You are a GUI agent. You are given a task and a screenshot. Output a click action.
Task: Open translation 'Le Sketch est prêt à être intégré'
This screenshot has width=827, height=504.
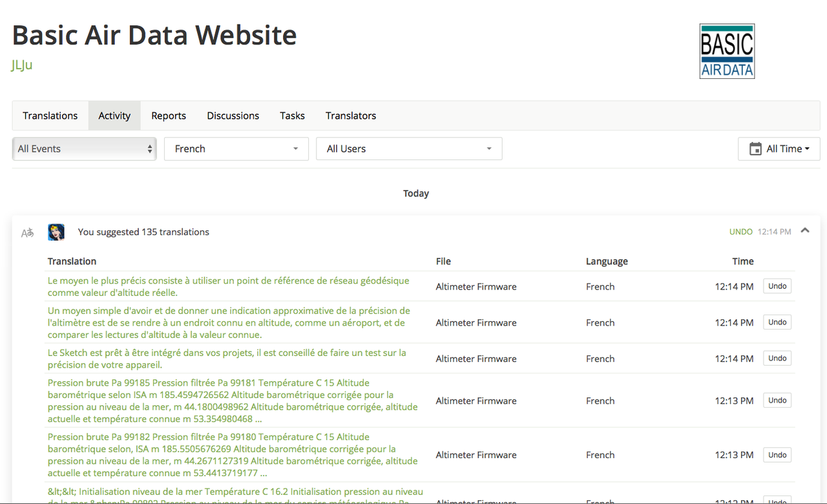227,359
